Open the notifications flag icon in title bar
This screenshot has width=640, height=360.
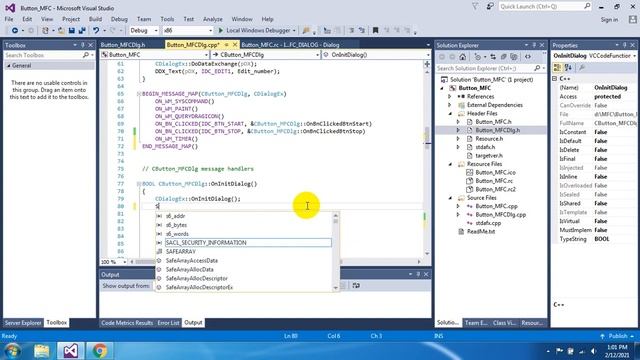[x=475, y=7]
